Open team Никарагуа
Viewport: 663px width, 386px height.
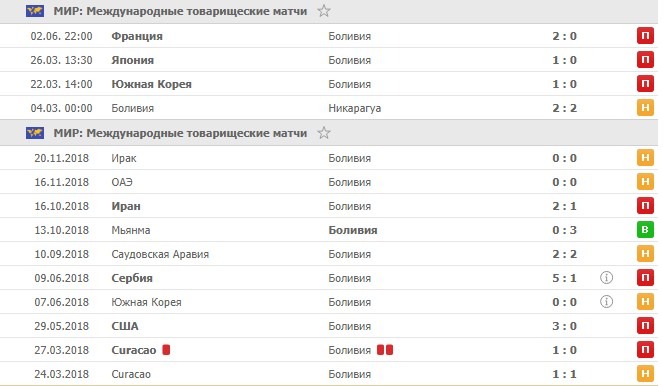pos(354,108)
